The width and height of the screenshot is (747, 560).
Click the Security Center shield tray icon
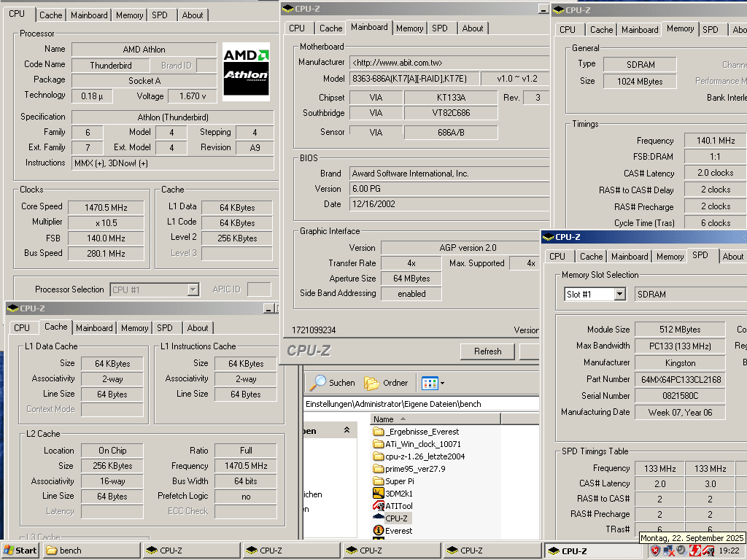(x=656, y=551)
